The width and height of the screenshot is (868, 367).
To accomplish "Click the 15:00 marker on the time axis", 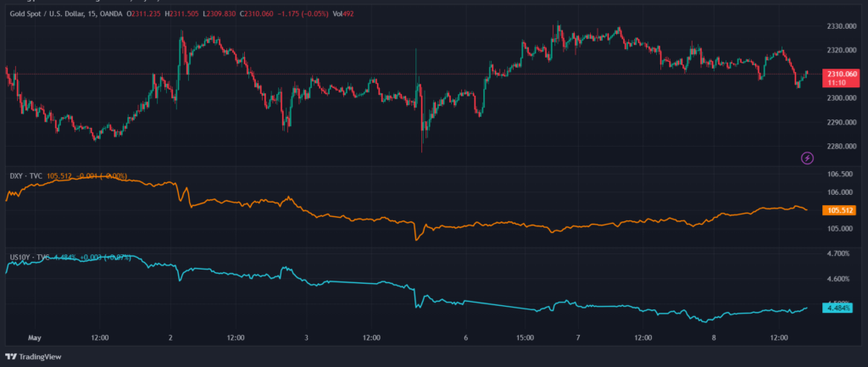I will [524, 336].
